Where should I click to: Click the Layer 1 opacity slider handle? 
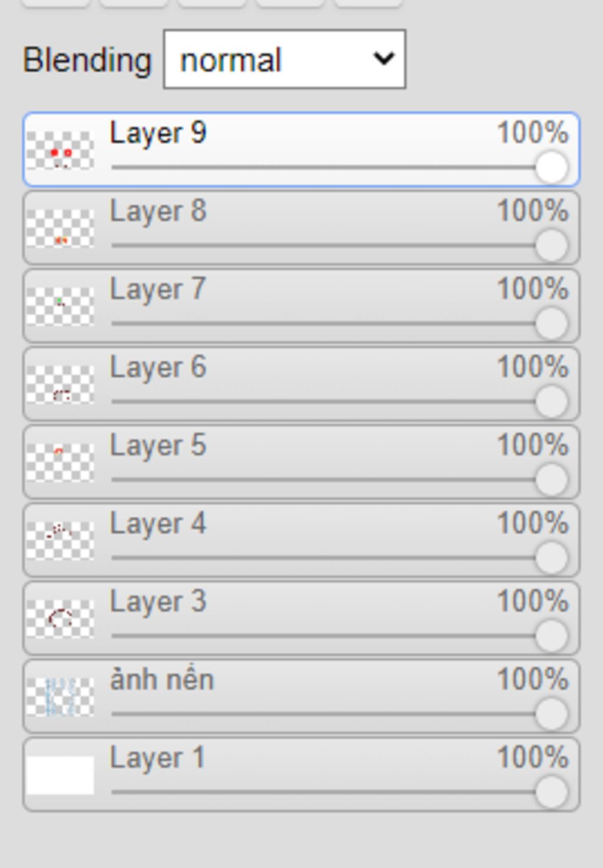(x=552, y=792)
